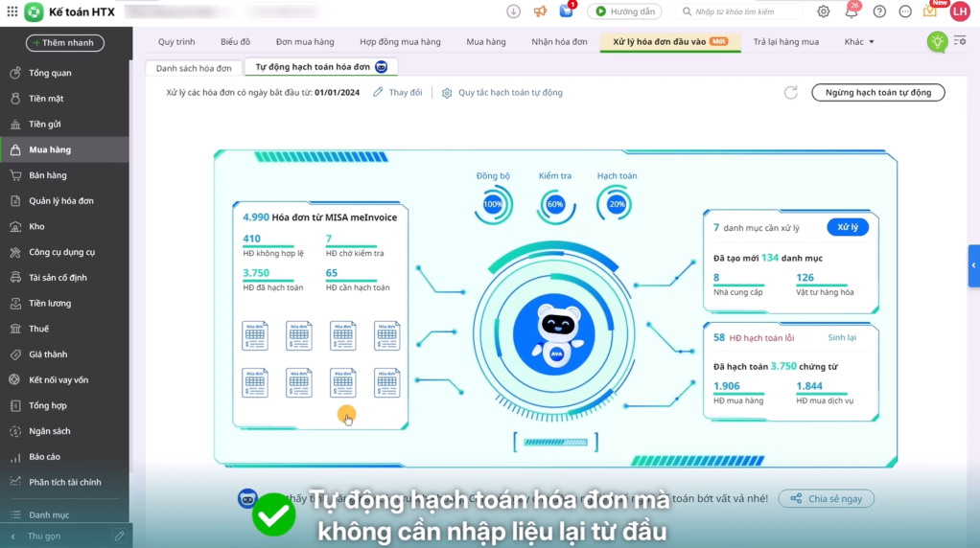
Task: Open the megaphone announcements icon
Action: click(x=540, y=11)
